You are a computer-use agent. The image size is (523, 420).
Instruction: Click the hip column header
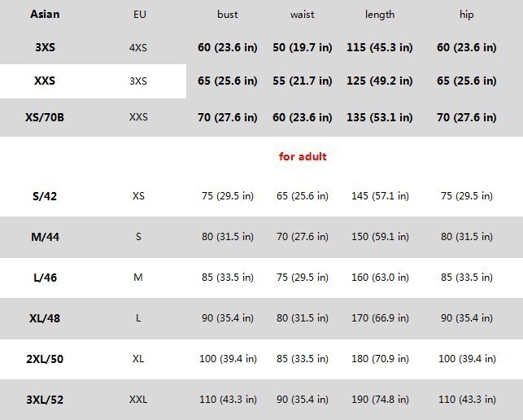(x=466, y=15)
